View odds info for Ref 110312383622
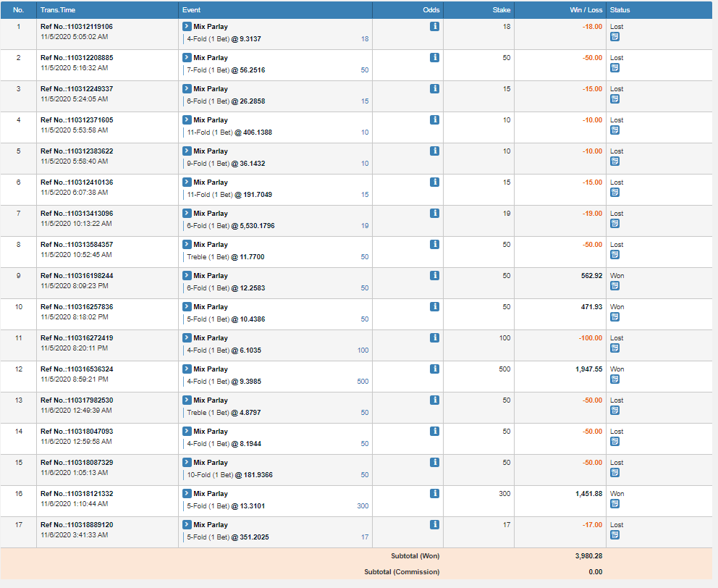 pyautogui.click(x=434, y=151)
